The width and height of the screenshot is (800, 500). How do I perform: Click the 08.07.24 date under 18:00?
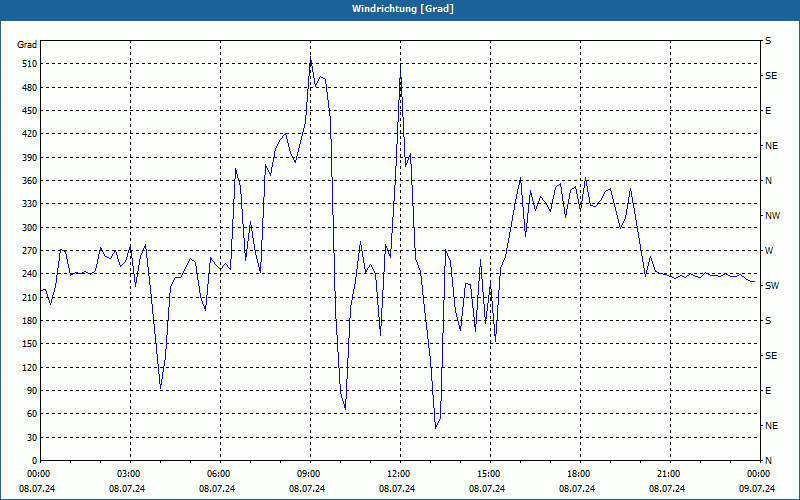click(x=577, y=488)
